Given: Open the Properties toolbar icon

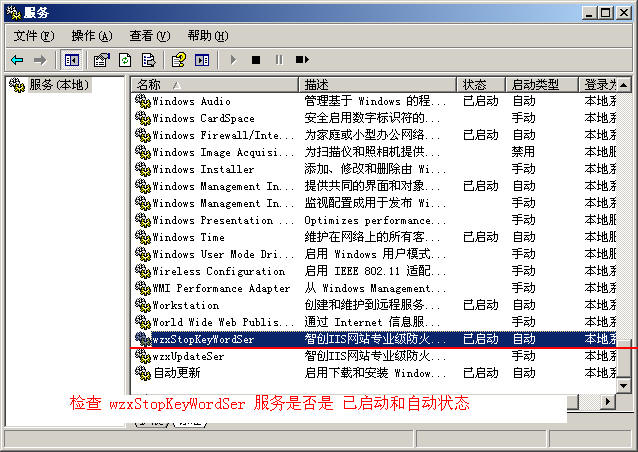Looking at the screenshot, I should point(102,60).
